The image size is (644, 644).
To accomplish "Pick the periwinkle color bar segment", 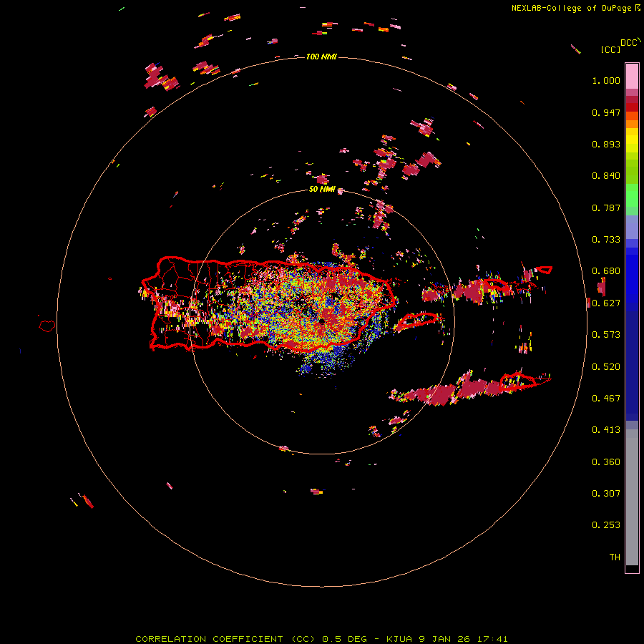I will pyautogui.click(x=632, y=227).
